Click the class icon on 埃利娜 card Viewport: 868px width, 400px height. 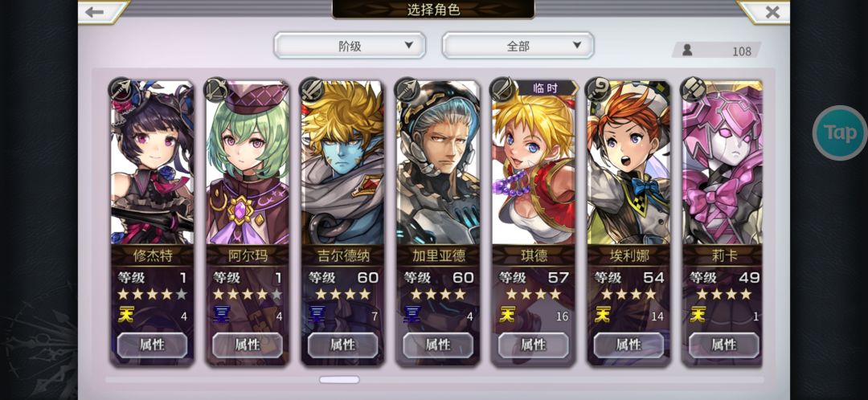point(598,90)
